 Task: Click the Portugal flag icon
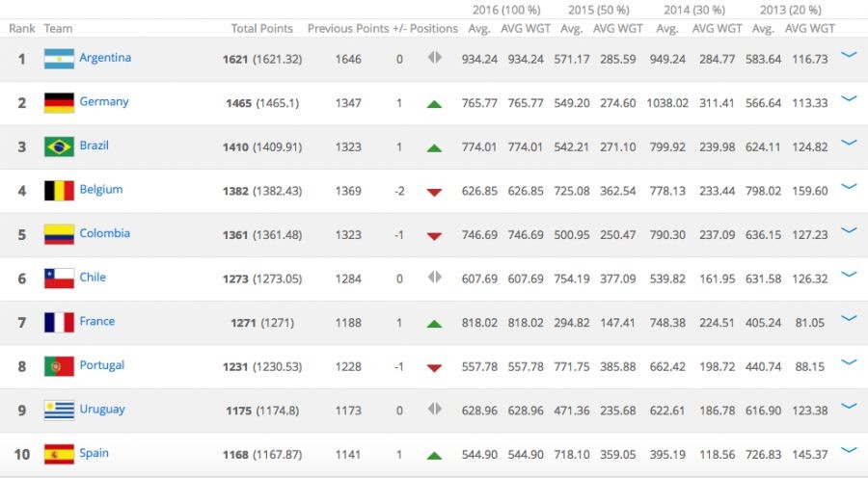click(59, 366)
